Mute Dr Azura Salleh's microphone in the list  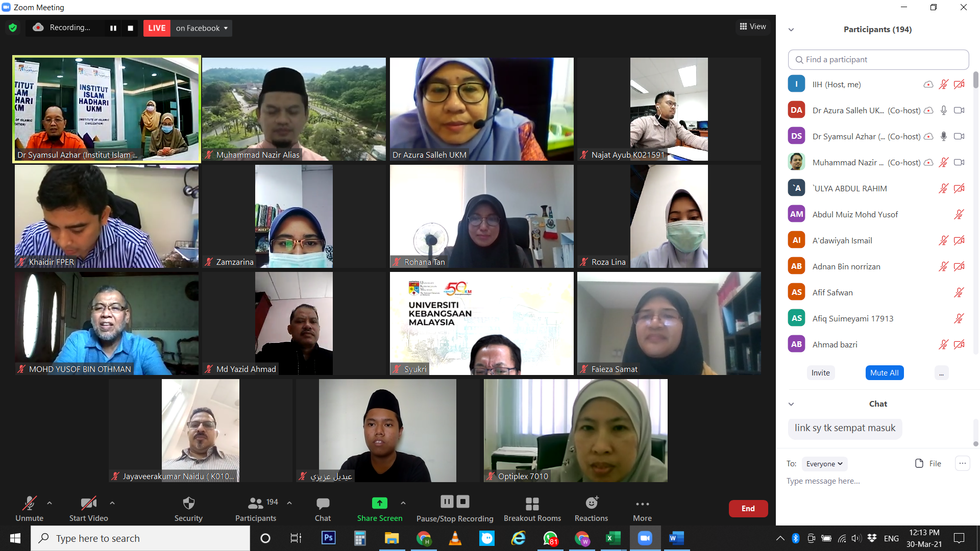pos(944,110)
